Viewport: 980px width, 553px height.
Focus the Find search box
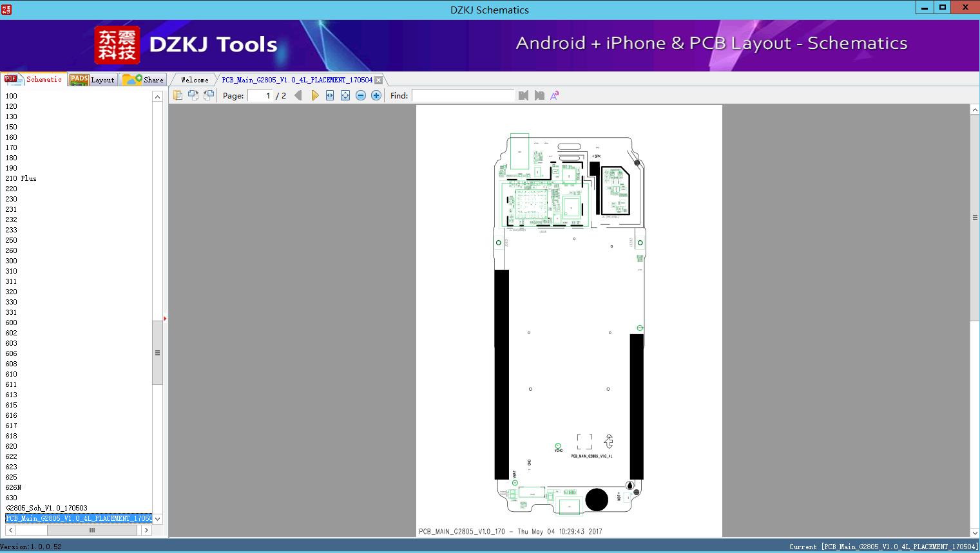tap(463, 95)
